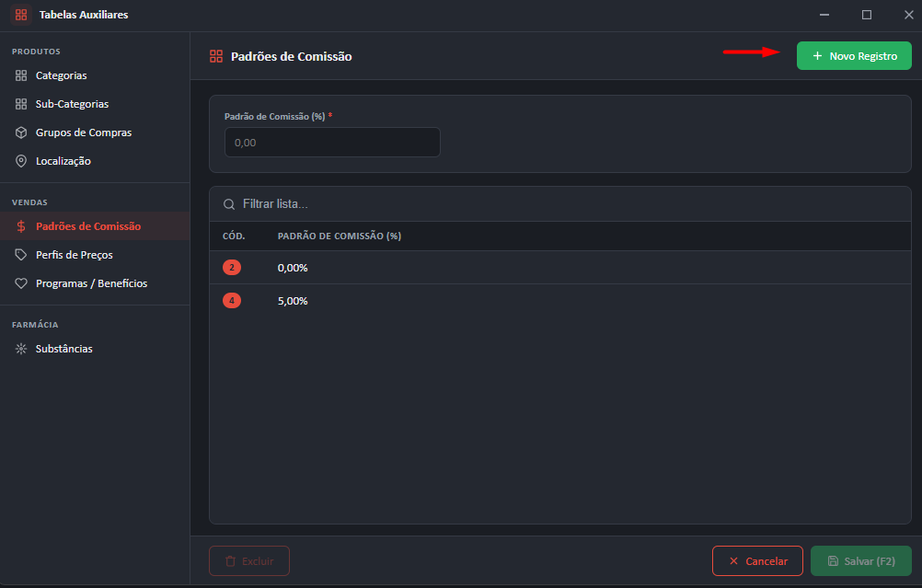Screen dimensions: 922x588
Task: Click the Substâncias asterisk icon
Action: pos(21,349)
